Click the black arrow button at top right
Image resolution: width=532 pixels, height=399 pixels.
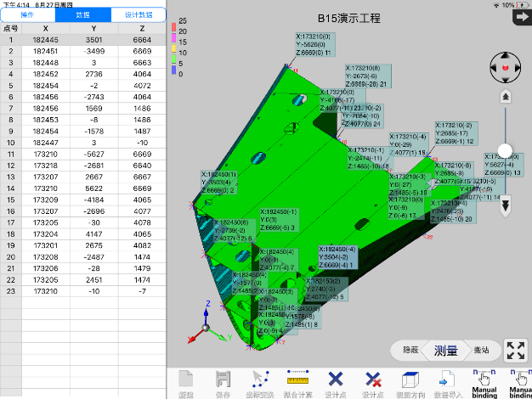pos(520,17)
